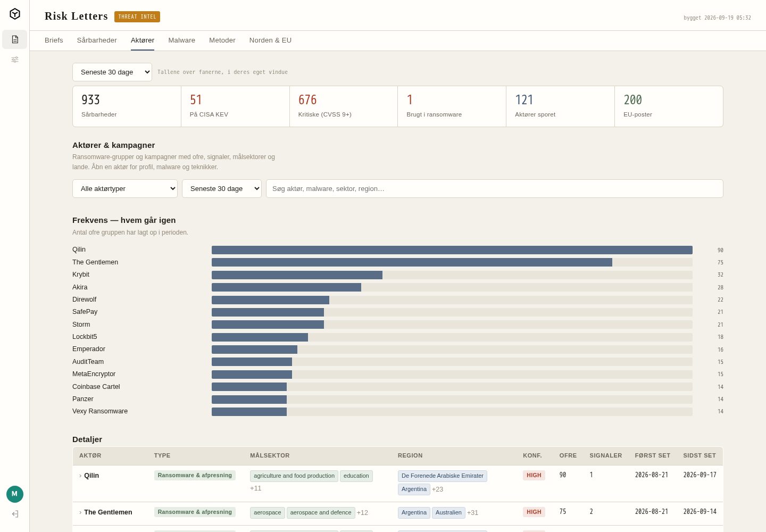Click the green M user avatar

tap(15, 494)
